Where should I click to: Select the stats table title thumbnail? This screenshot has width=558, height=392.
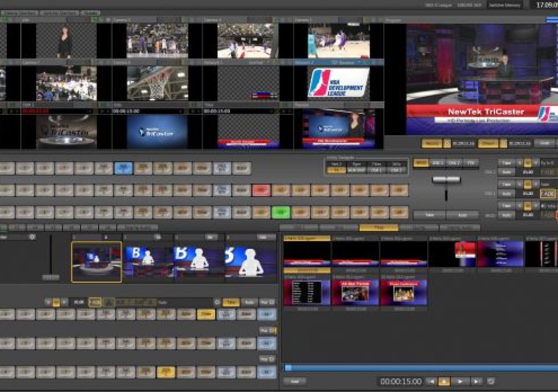[307, 292]
